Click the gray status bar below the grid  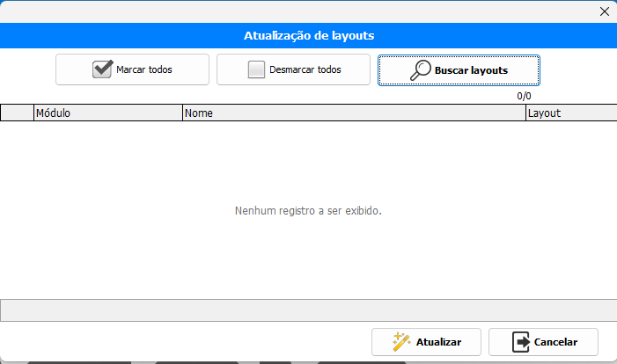tap(308, 309)
